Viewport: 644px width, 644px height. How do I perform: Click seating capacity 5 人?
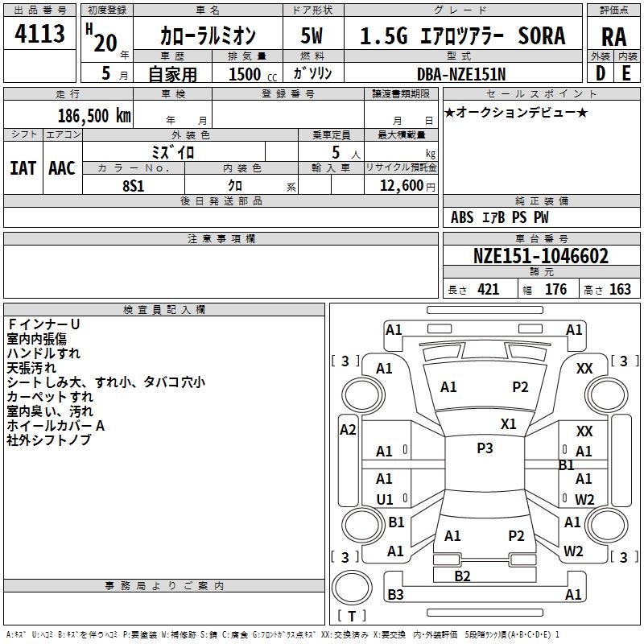[346, 153]
